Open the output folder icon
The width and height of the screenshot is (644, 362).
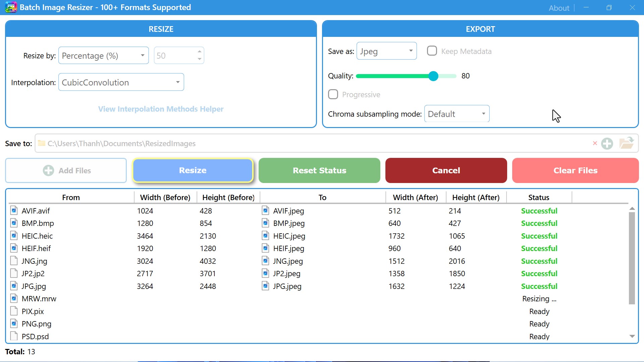(626, 143)
